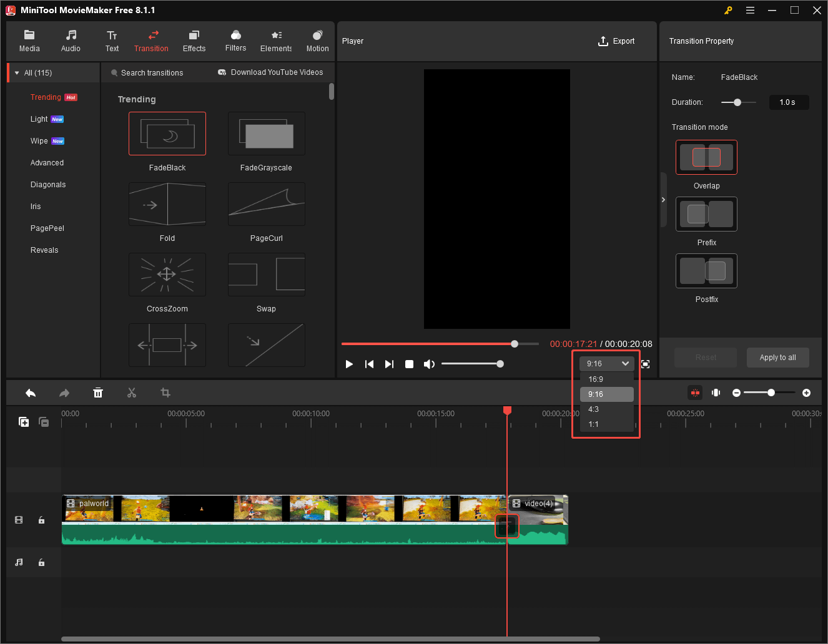Lock the audio track
Screen dimensions: 828x644
(x=41, y=562)
